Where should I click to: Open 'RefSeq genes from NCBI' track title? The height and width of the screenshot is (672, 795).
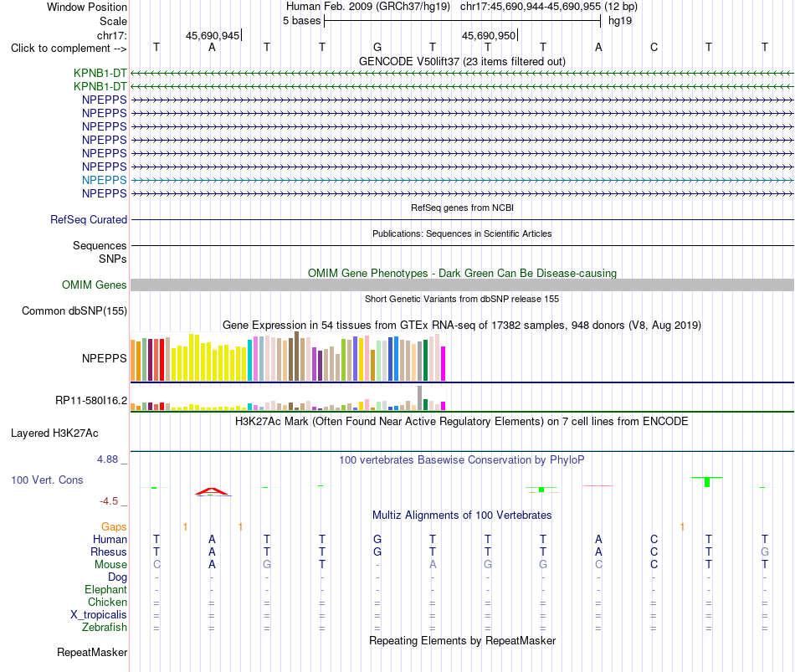pos(462,208)
